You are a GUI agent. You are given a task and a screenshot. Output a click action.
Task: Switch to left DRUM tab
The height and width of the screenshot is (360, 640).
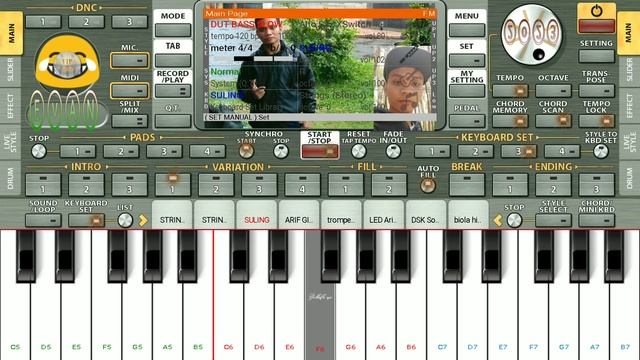[x=11, y=178]
